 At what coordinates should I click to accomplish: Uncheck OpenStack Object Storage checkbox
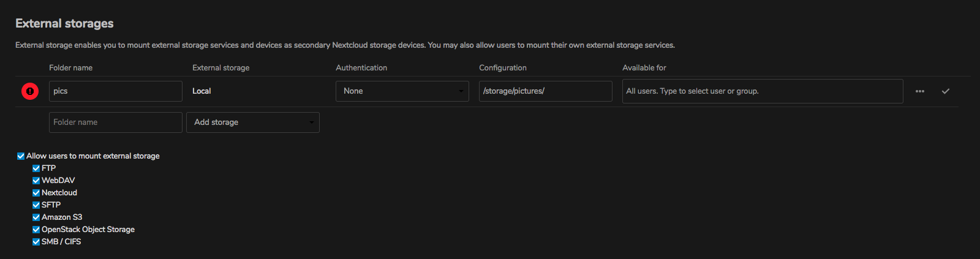pyautogui.click(x=36, y=230)
